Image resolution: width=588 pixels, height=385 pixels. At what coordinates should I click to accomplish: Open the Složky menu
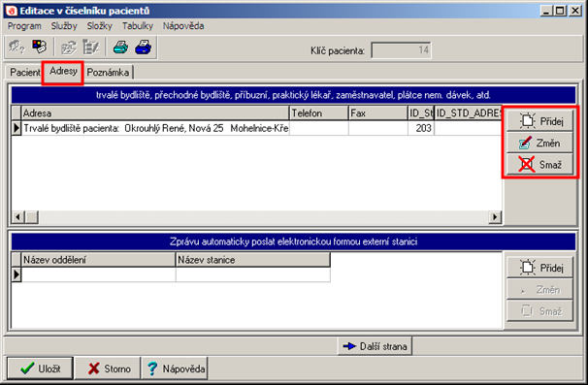(x=99, y=26)
